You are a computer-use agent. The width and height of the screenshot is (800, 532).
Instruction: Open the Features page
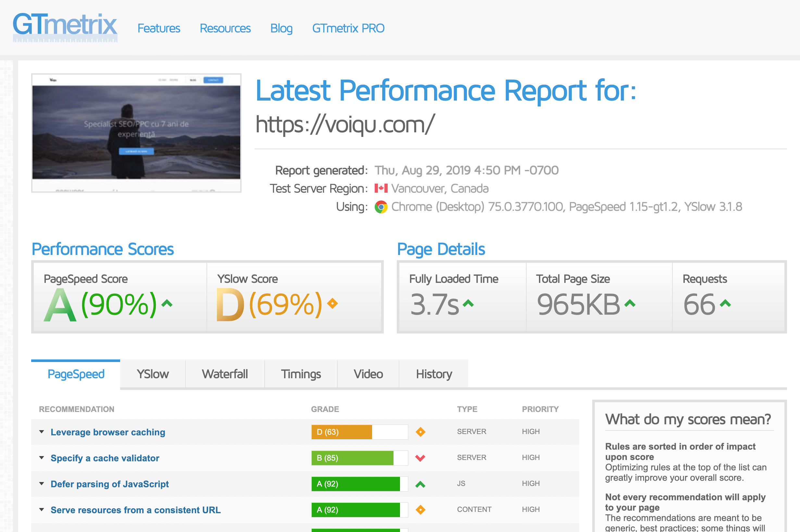(158, 28)
